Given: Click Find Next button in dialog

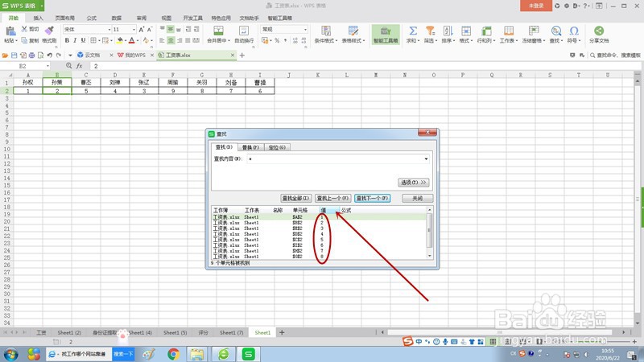Looking at the screenshot, I should [372, 198].
